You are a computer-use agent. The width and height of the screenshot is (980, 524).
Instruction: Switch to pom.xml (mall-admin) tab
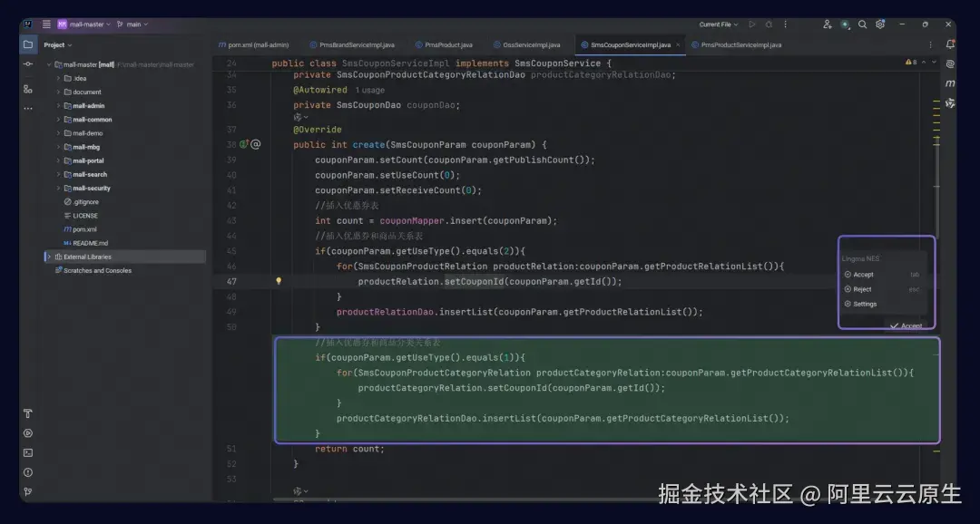click(x=253, y=45)
